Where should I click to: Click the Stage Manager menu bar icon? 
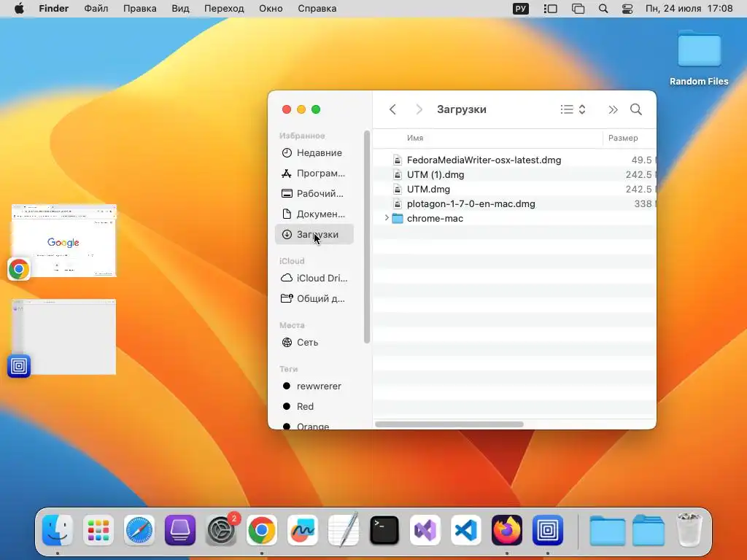[x=551, y=9]
